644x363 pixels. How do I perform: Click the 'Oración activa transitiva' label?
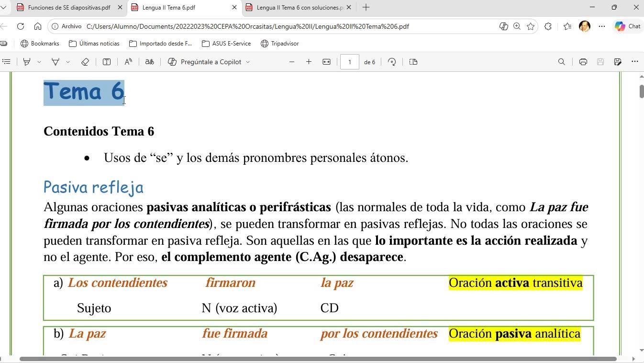[516, 283]
